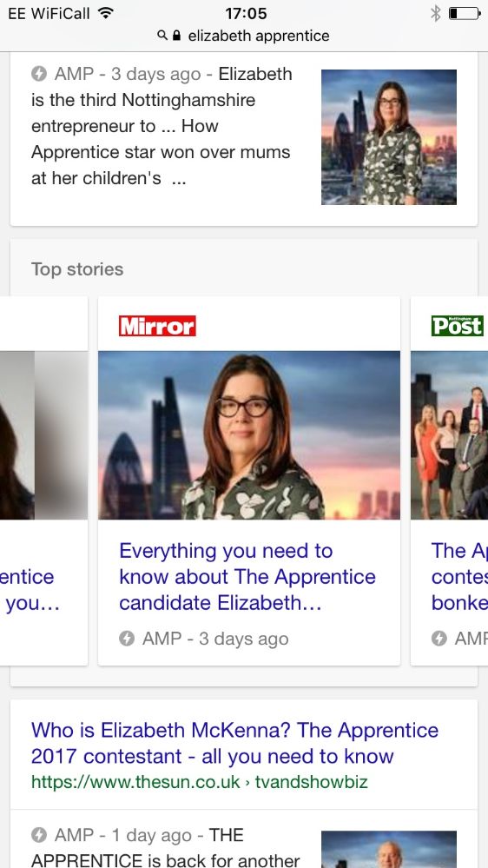Focus the 'elizabeth apprentice' address bar text
The height and width of the screenshot is (868, 488).
point(259,36)
